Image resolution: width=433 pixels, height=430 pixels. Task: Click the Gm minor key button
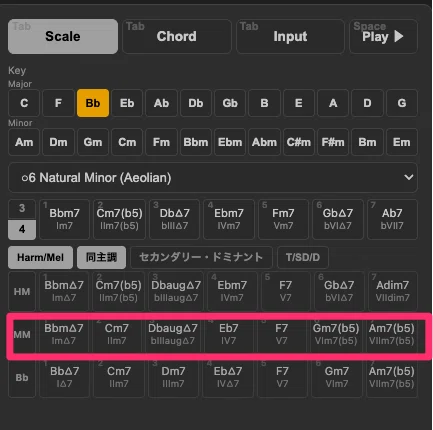tap(93, 142)
